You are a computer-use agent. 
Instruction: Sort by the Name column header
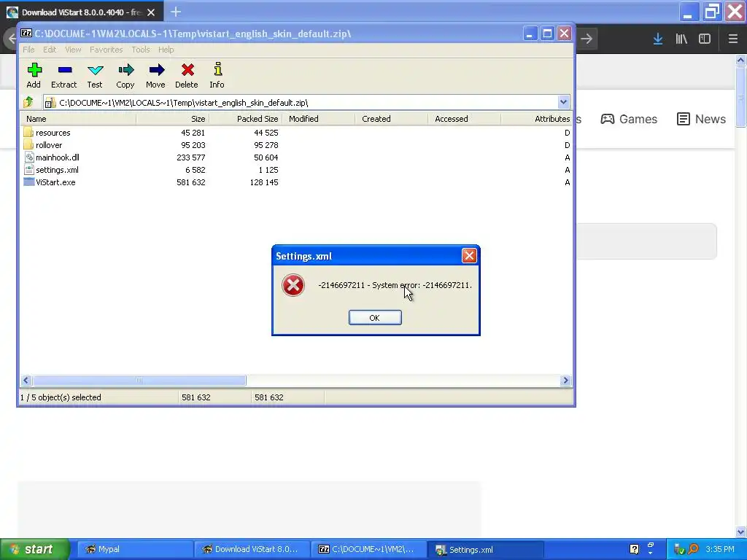(x=77, y=119)
